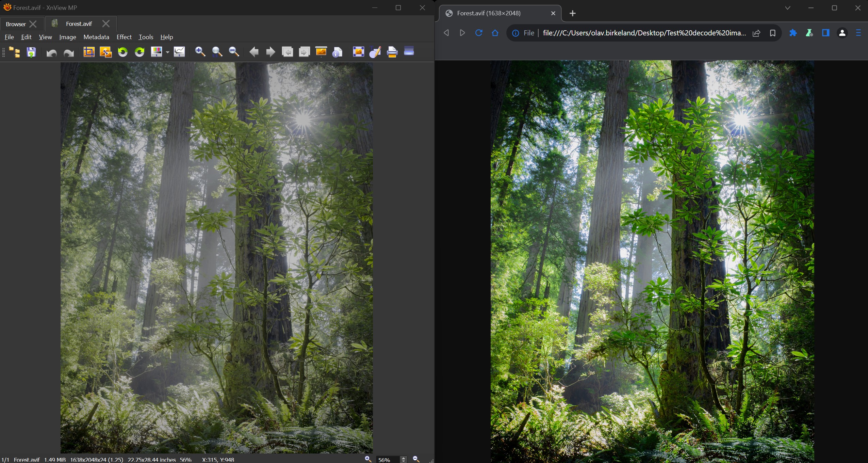Click the file URL address bar
This screenshot has width=868, height=463.
644,33
